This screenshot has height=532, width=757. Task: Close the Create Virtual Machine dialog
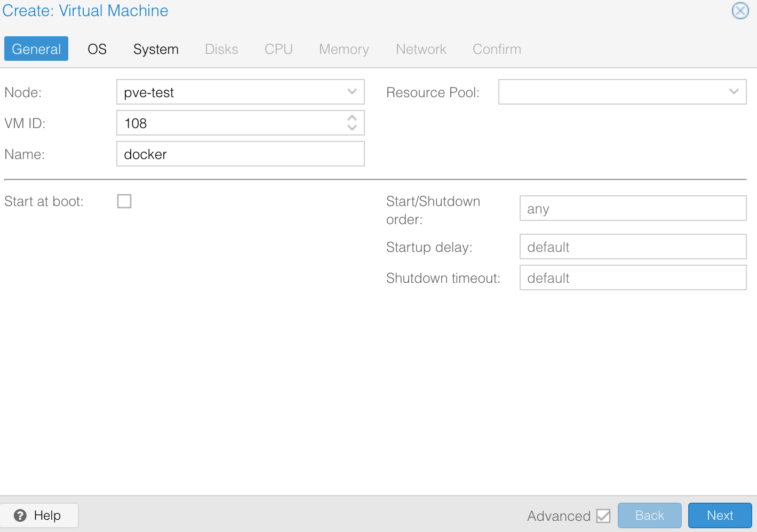click(x=740, y=11)
